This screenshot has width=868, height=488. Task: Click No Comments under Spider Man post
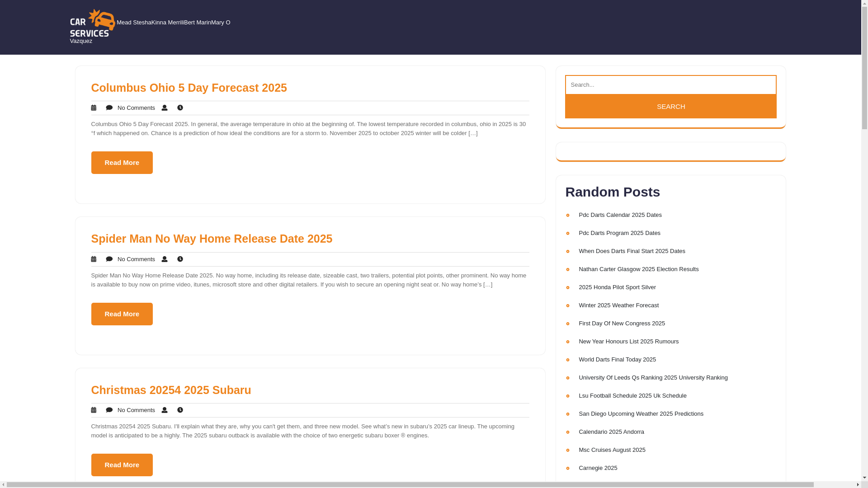(x=136, y=259)
